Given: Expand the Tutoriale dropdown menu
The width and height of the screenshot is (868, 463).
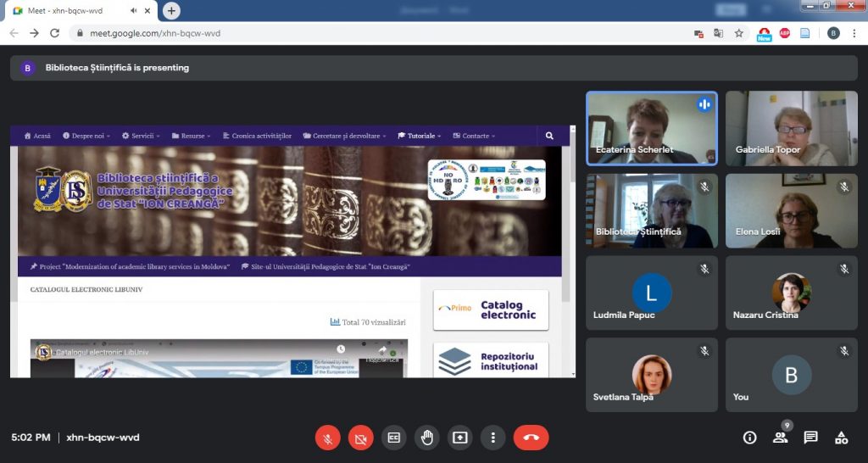Looking at the screenshot, I should pyautogui.click(x=420, y=136).
